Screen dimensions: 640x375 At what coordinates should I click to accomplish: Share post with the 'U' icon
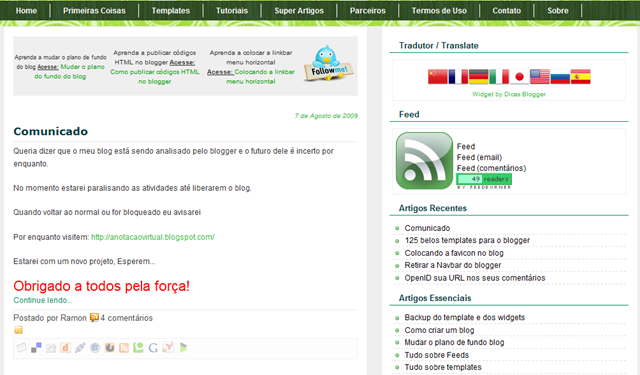pos(109,348)
